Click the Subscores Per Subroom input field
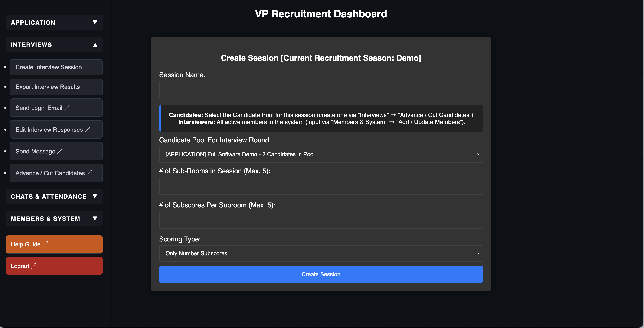 (x=321, y=220)
